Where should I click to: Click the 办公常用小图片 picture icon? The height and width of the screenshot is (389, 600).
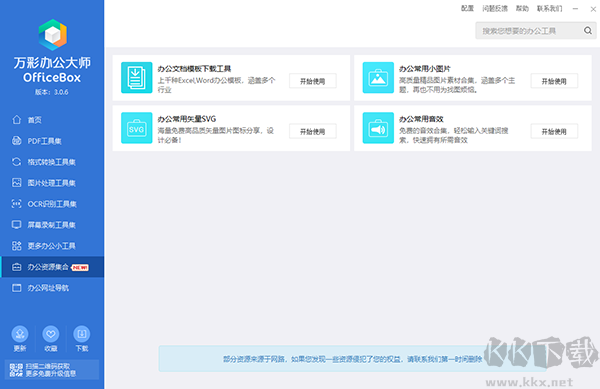click(378, 78)
